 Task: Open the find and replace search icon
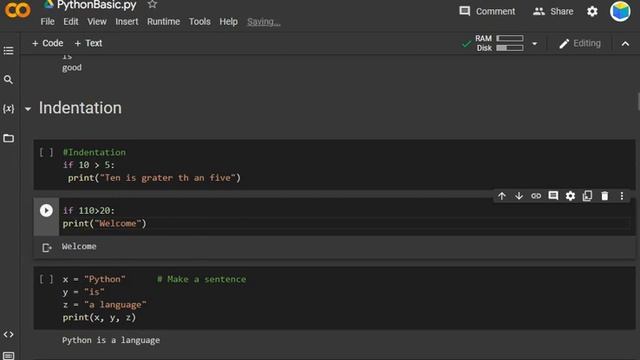point(8,80)
